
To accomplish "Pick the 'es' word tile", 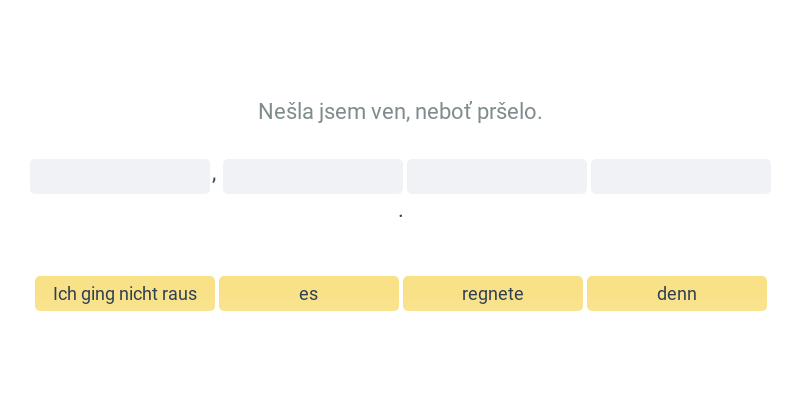I will click(x=309, y=294).
